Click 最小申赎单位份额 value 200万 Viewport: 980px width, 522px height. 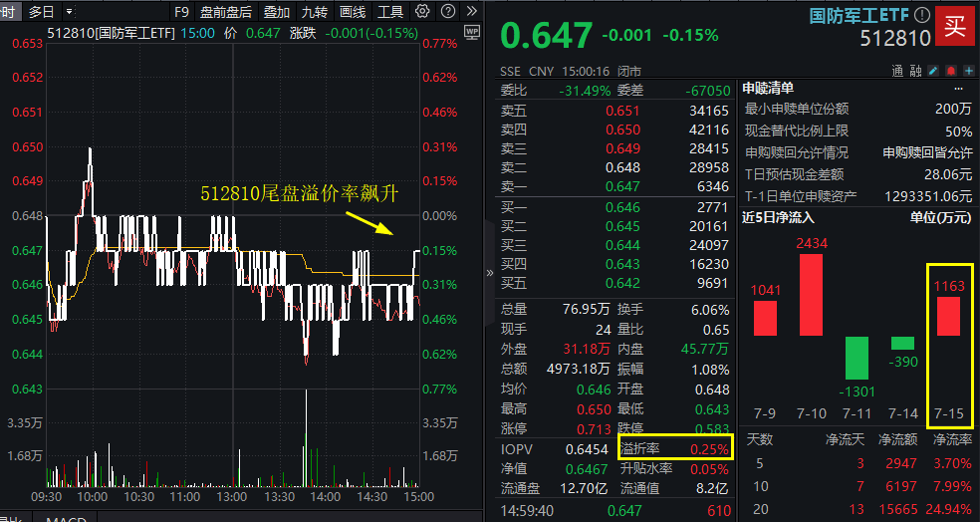[x=953, y=109]
